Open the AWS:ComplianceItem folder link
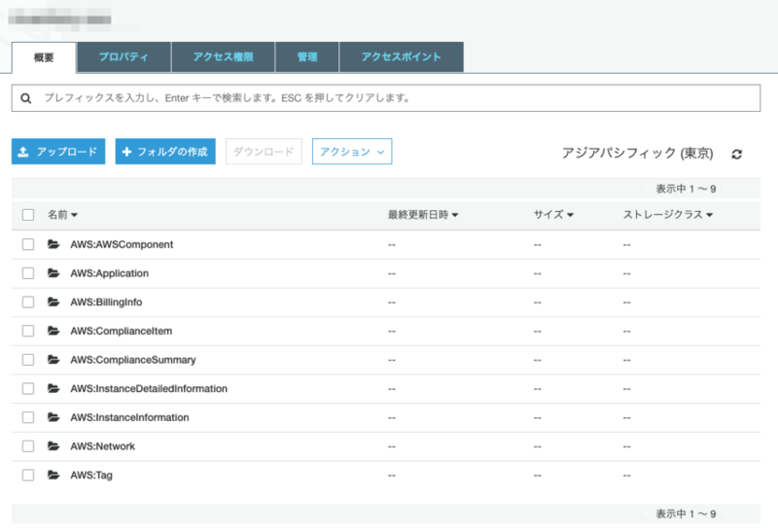The height and width of the screenshot is (532, 778). [121, 331]
